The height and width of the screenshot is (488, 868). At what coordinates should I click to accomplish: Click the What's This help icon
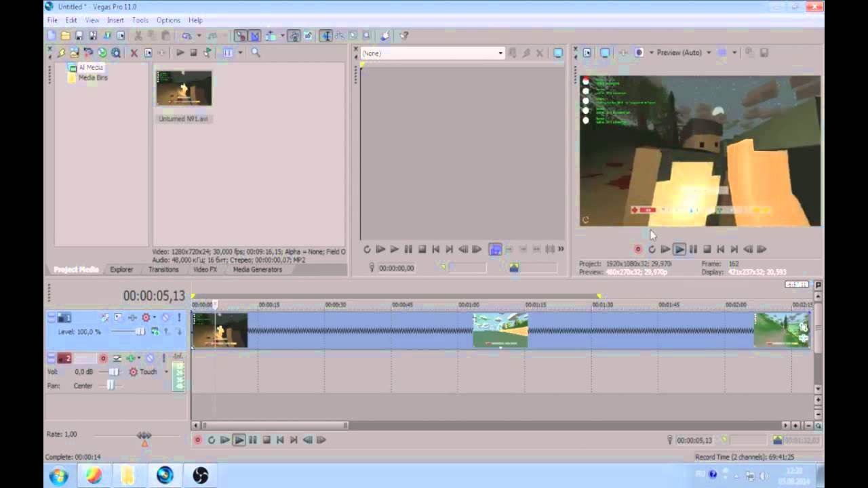pyautogui.click(x=404, y=35)
